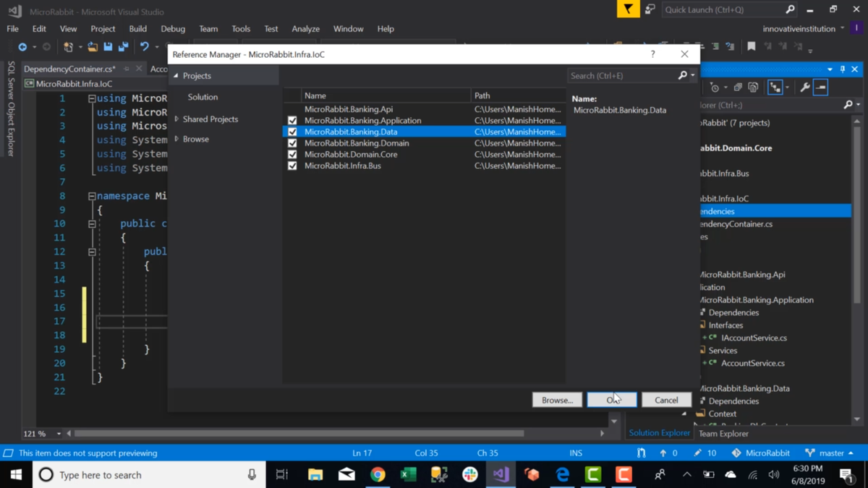Click the help question mark in Reference Manager
Viewport: 868px width, 488px height.
pyautogui.click(x=652, y=54)
